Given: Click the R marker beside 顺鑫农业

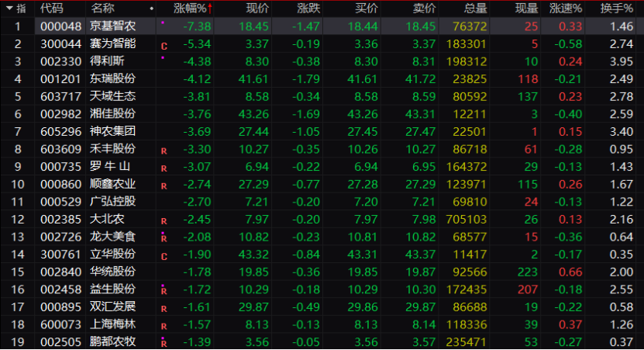Looking at the screenshot, I should tap(164, 186).
